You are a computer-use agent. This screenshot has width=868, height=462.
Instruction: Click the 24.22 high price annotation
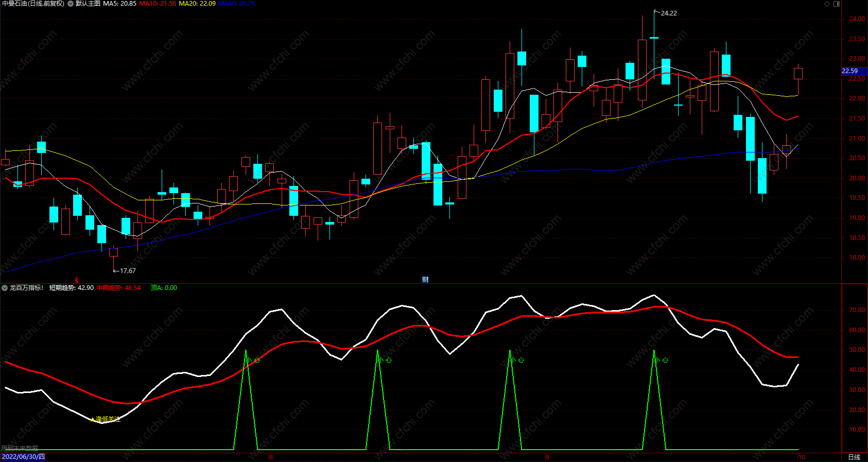pos(669,13)
